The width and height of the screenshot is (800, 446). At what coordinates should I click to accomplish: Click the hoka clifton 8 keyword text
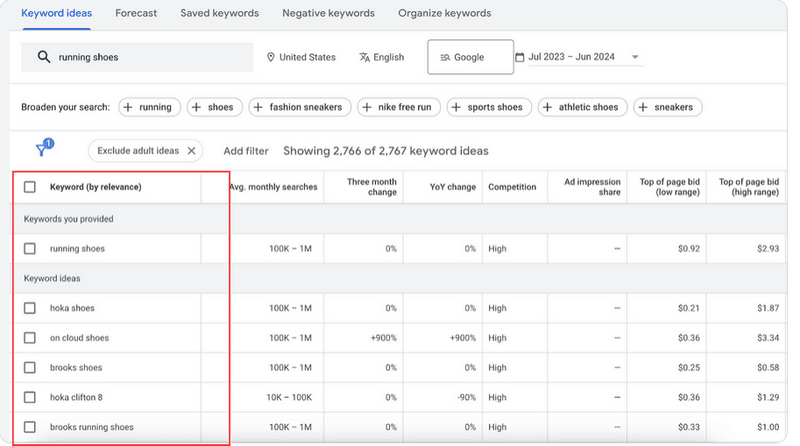(76, 397)
